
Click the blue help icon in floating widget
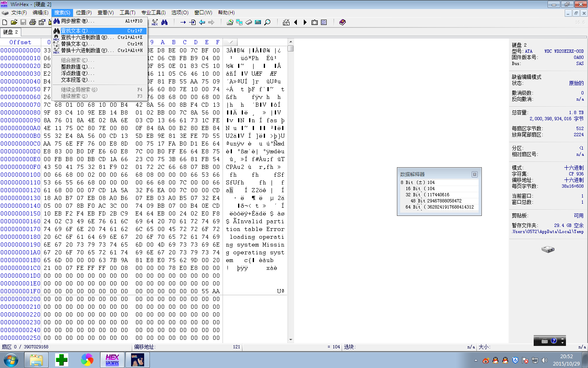click(554, 341)
